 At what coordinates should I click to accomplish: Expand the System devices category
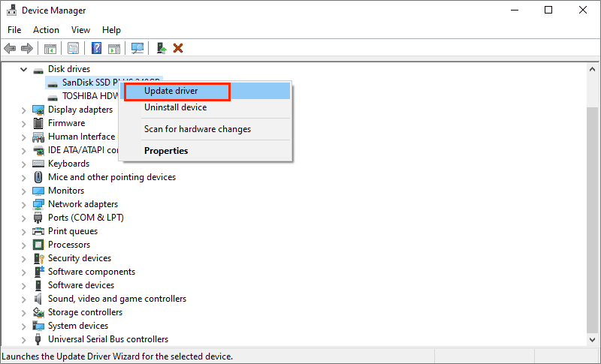click(x=24, y=326)
